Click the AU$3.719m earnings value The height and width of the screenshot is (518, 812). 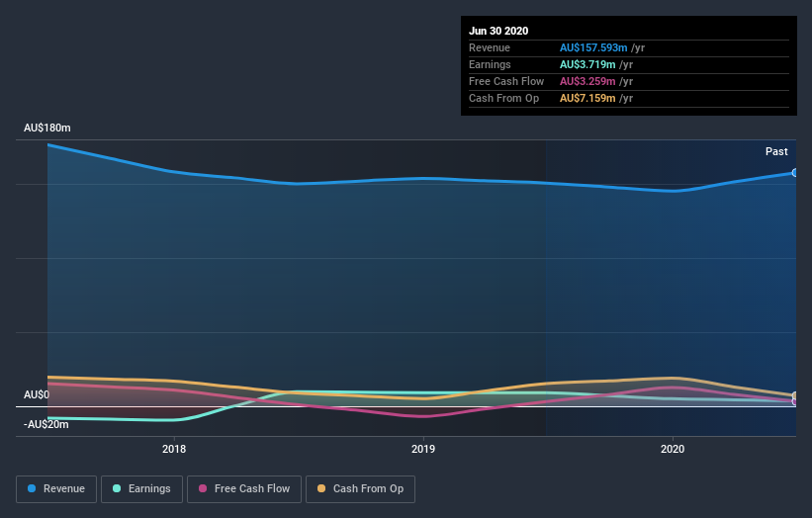587,64
